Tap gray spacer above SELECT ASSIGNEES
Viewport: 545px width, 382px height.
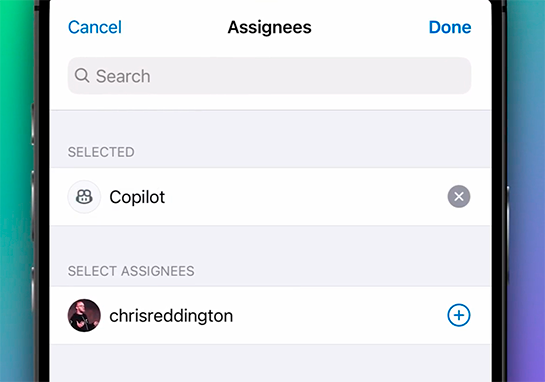point(271,243)
